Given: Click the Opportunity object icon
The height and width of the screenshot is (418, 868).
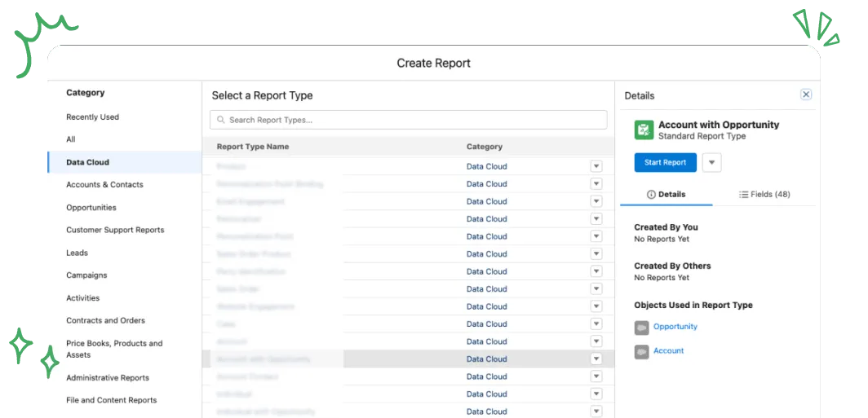Looking at the screenshot, I should click(641, 328).
